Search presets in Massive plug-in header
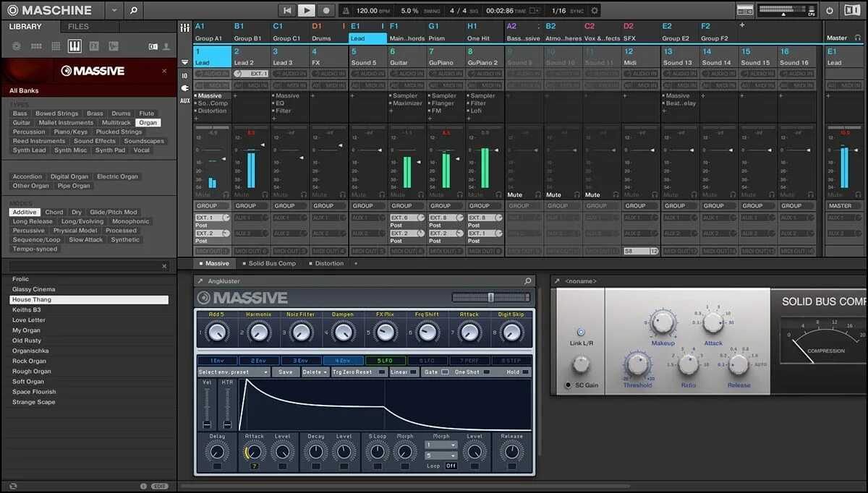This screenshot has width=868, height=493. (528, 280)
